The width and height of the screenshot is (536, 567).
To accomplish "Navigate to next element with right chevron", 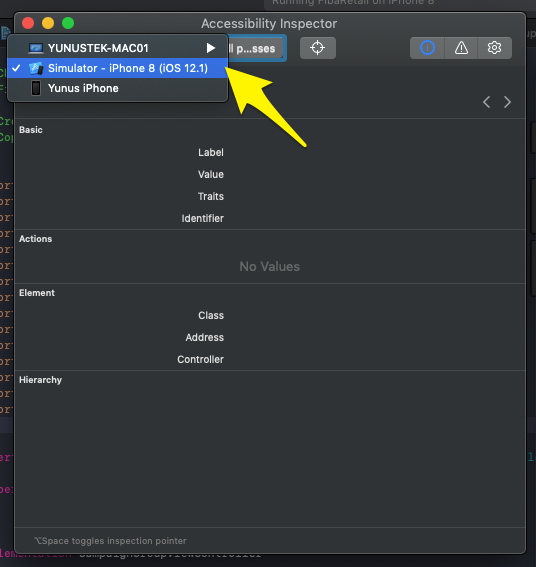I will tap(507, 102).
